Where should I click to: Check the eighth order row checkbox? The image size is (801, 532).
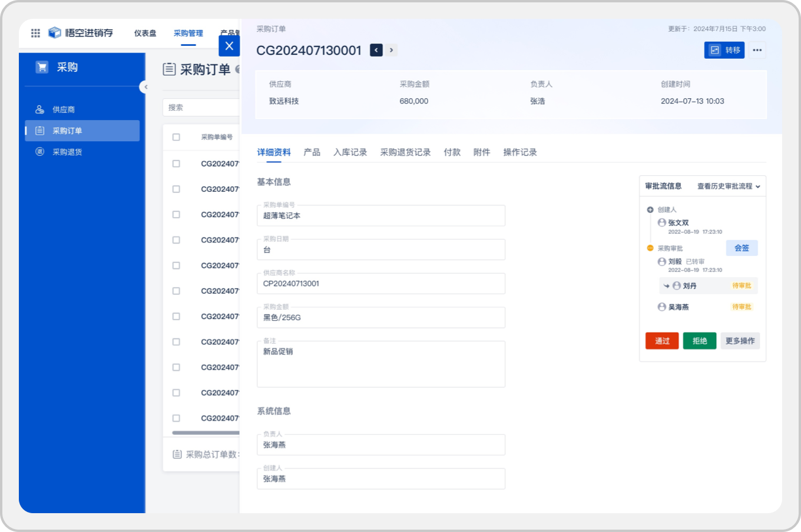(x=176, y=342)
